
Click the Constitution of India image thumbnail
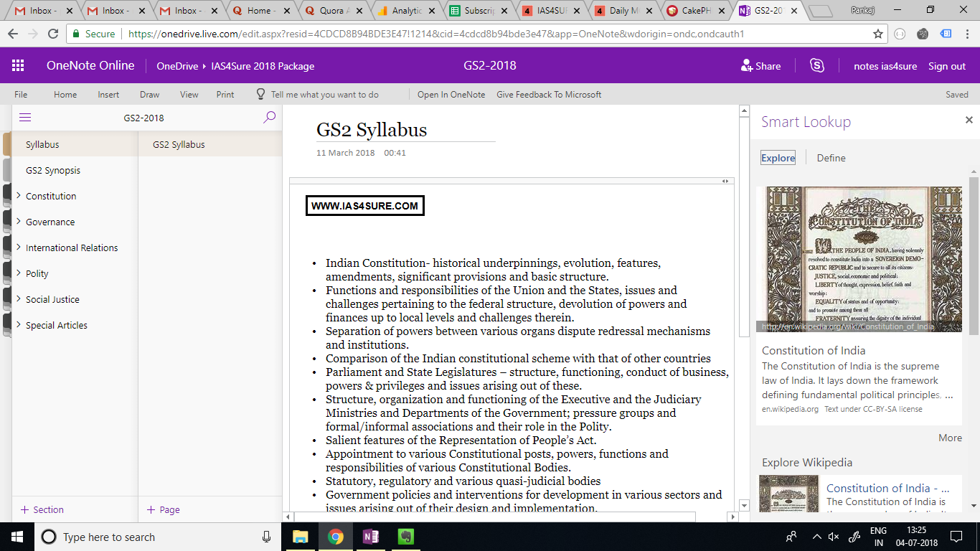click(x=859, y=259)
